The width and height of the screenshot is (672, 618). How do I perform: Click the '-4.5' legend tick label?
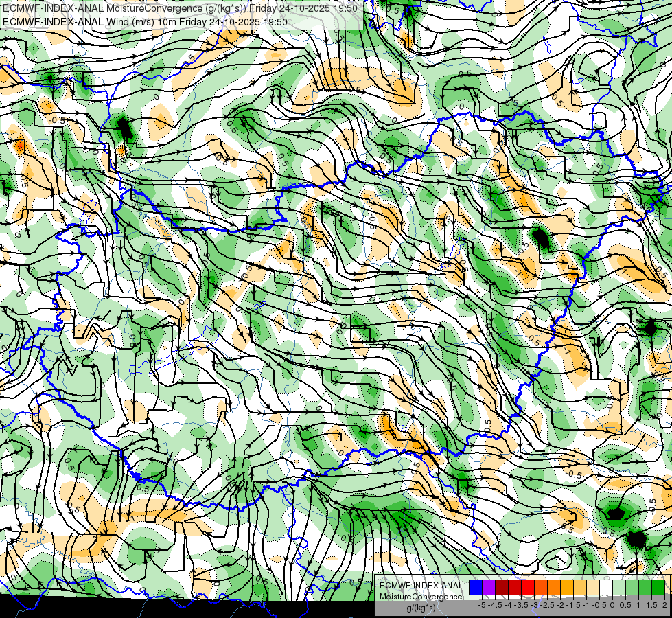point(496,605)
